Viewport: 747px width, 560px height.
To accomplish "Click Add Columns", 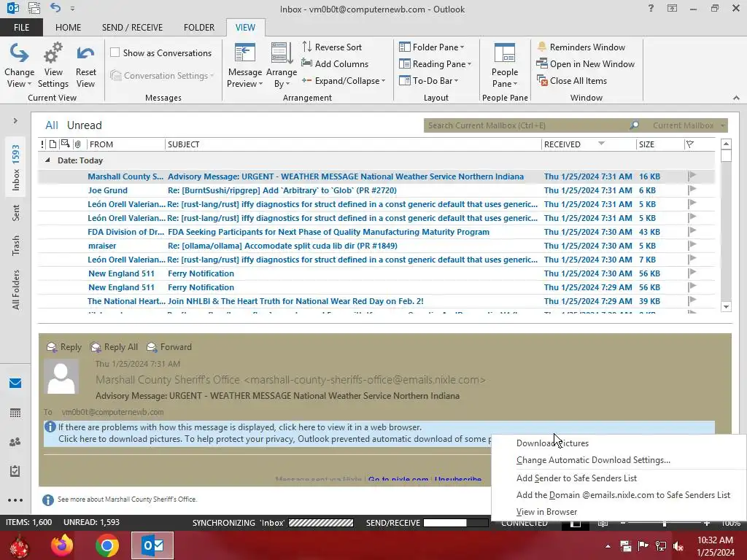I will tap(335, 64).
